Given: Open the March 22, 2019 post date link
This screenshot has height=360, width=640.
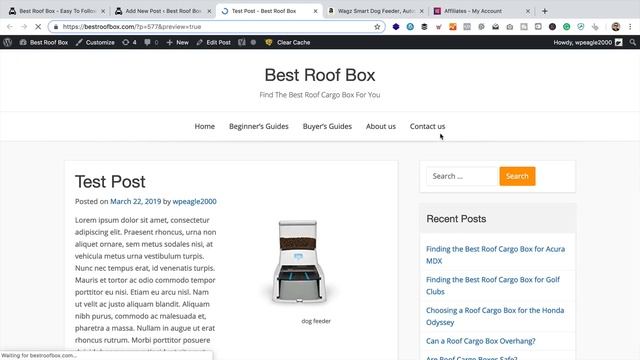Looking at the screenshot, I should point(136,201).
